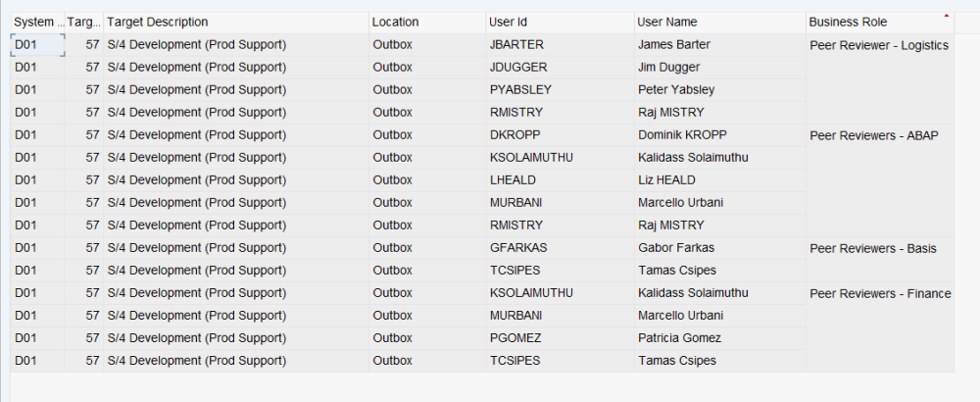Select Peer Reviewers - Basis business role cell

click(872, 249)
